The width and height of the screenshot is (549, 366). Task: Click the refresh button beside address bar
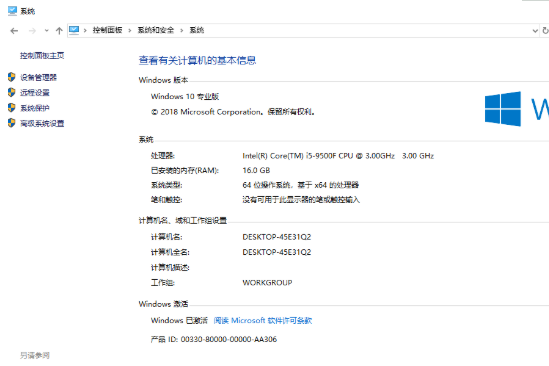pos(545,31)
